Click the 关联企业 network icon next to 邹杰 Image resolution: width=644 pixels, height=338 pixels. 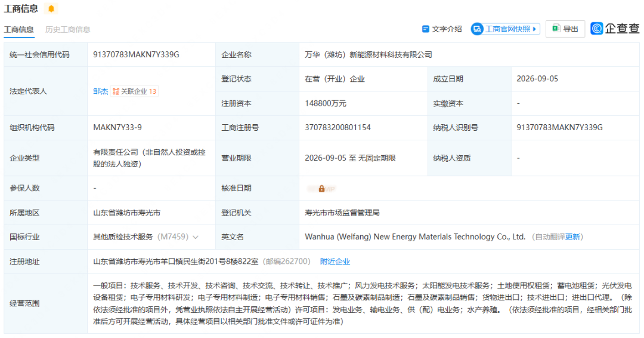[116, 91]
